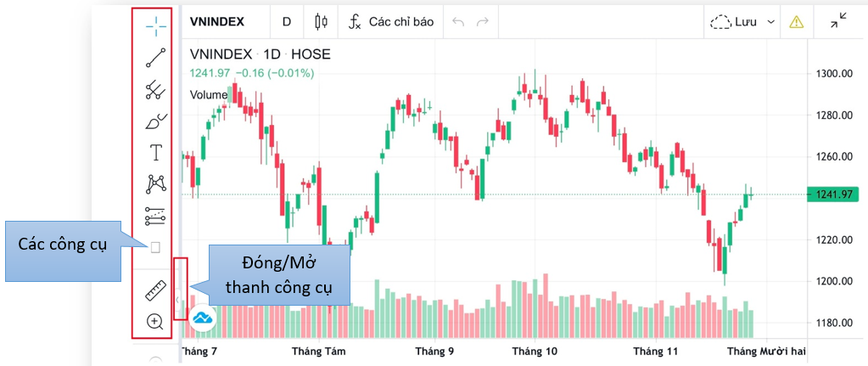Open the pitchfork drawing tools
Viewport: 868px width, 366px height.
click(155, 90)
